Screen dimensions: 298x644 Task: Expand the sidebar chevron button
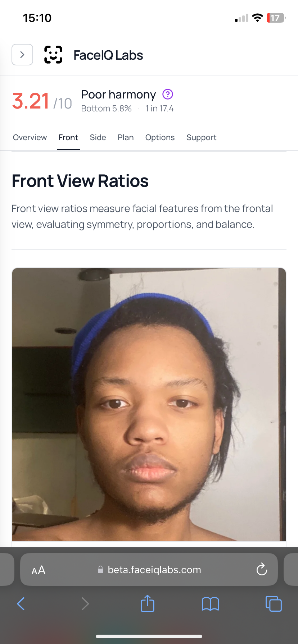22,55
